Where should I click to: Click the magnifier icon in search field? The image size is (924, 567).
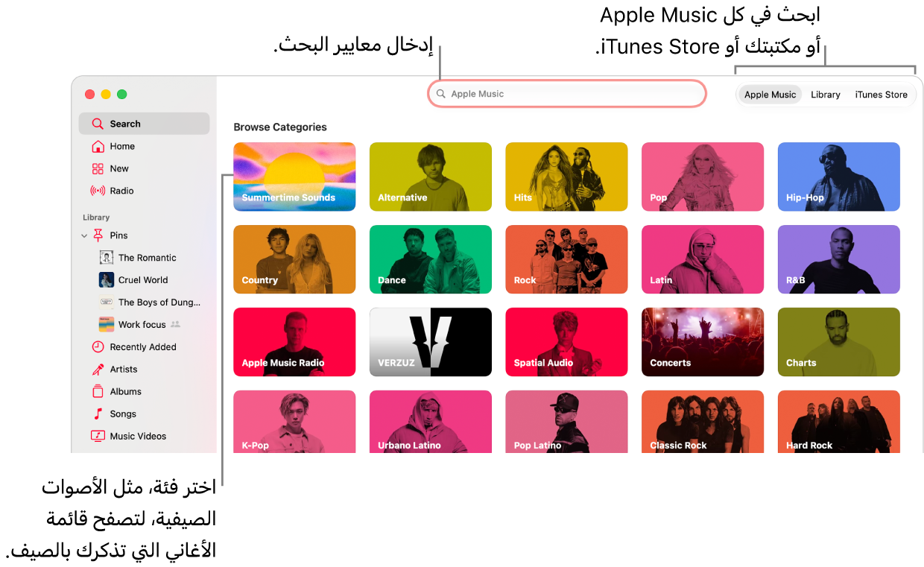coord(441,94)
